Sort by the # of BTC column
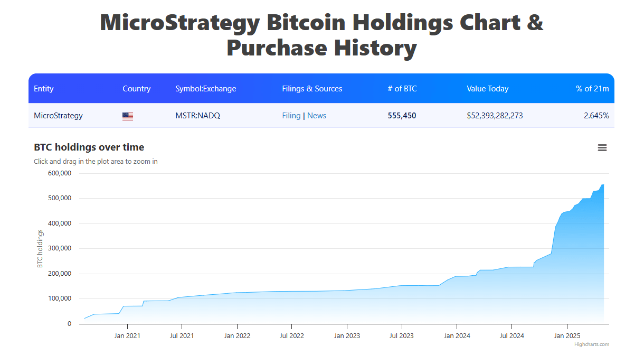 coord(403,89)
